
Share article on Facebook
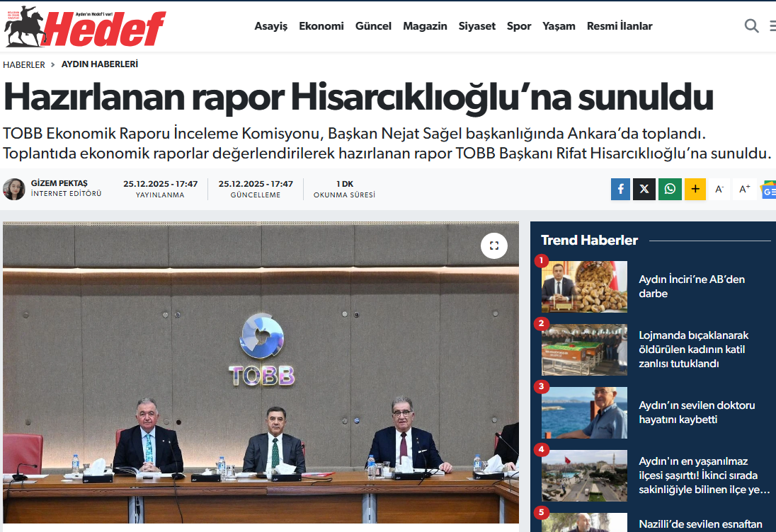coord(620,189)
